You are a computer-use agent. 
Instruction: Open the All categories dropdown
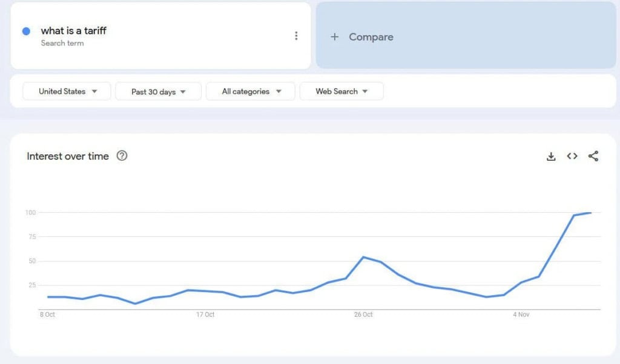(251, 91)
